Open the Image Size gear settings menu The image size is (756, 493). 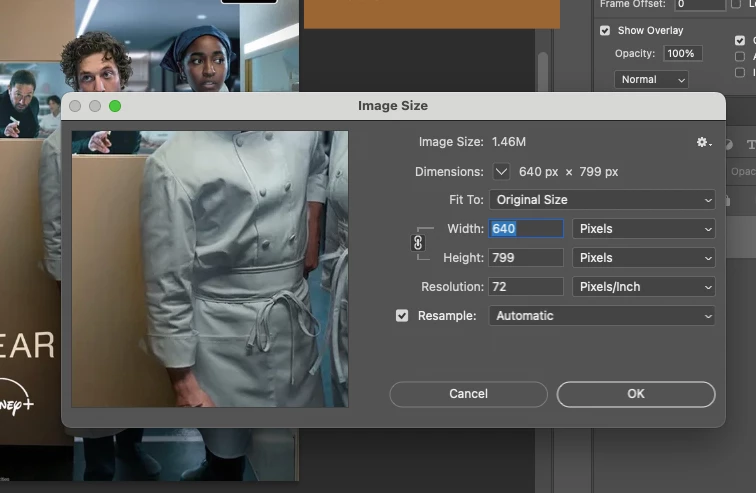point(704,142)
